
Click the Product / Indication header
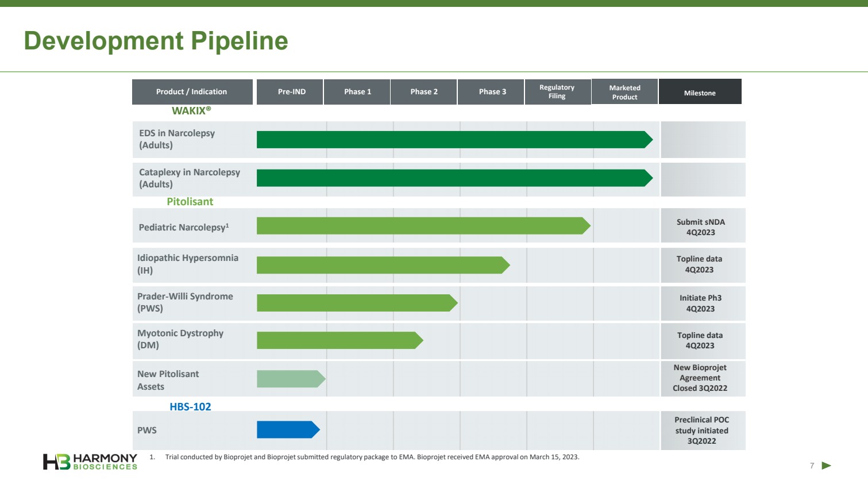pyautogui.click(x=192, y=92)
